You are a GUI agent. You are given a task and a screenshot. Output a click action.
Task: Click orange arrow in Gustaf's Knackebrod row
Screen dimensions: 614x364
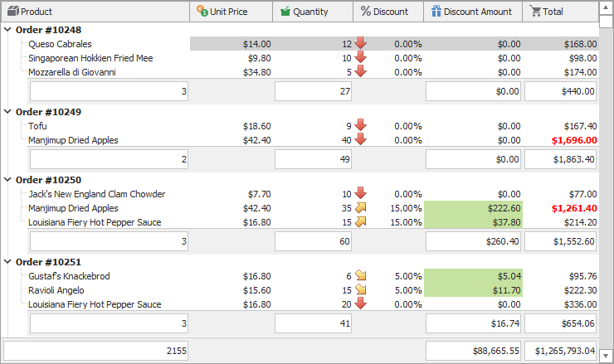point(360,276)
